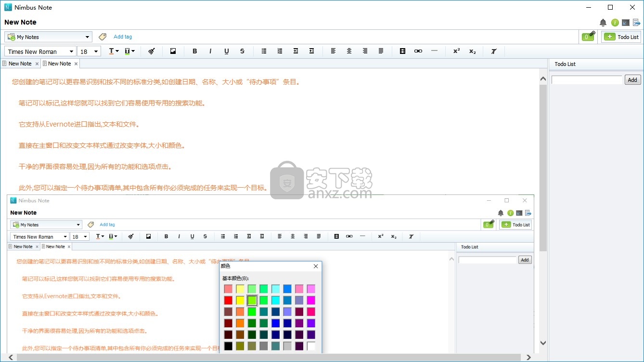This screenshot has width=644, height=362.
Task: Insert hyperlink using main toolbar chain icon
Action: [418, 51]
